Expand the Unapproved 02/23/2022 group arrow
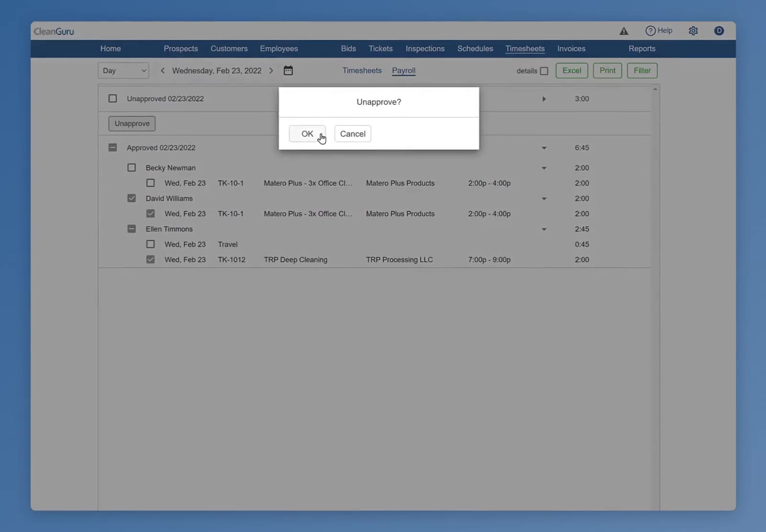The image size is (766, 532). (544, 99)
